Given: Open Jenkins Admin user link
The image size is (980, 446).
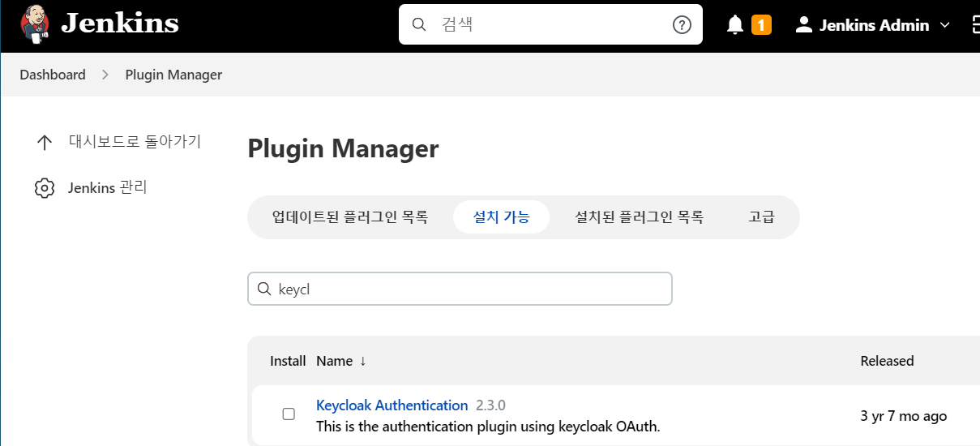Looking at the screenshot, I should tap(874, 25).
